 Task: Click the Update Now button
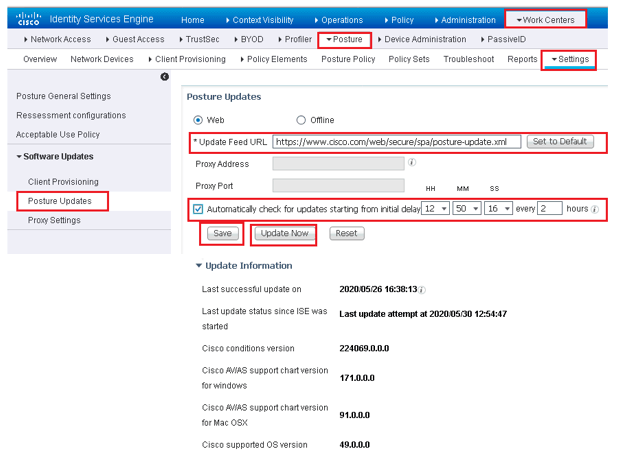(285, 233)
